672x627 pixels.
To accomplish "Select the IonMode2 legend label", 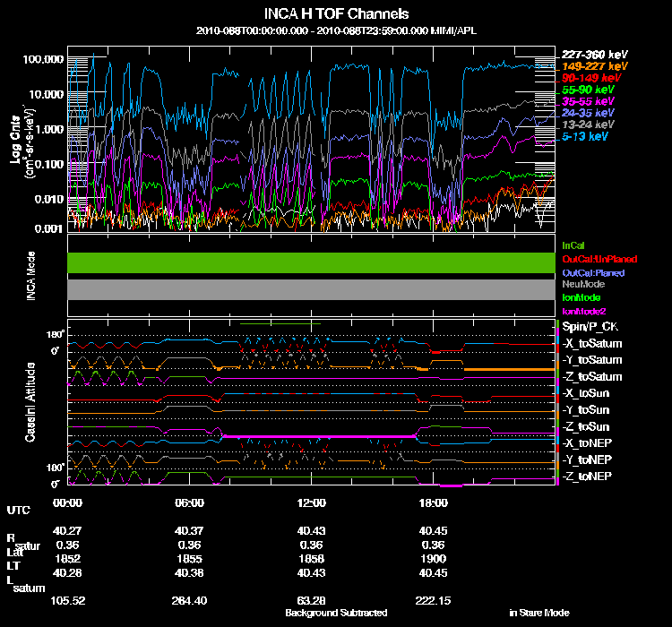I will 584,312.
